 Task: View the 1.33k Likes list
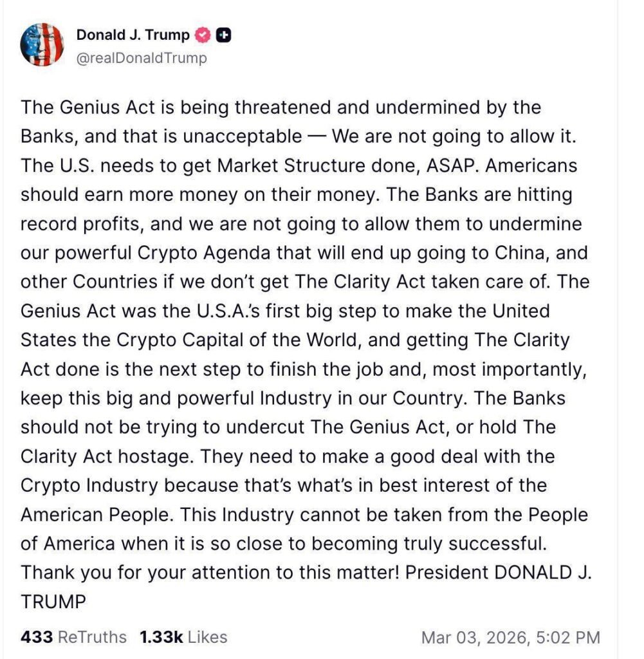point(183,637)
